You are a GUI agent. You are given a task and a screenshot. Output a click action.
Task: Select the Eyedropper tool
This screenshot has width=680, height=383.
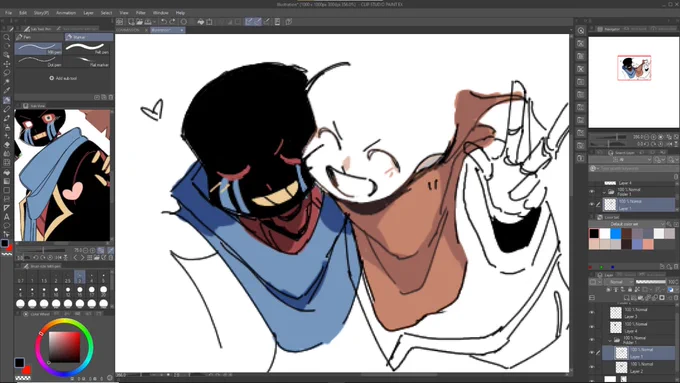[7, 91]
